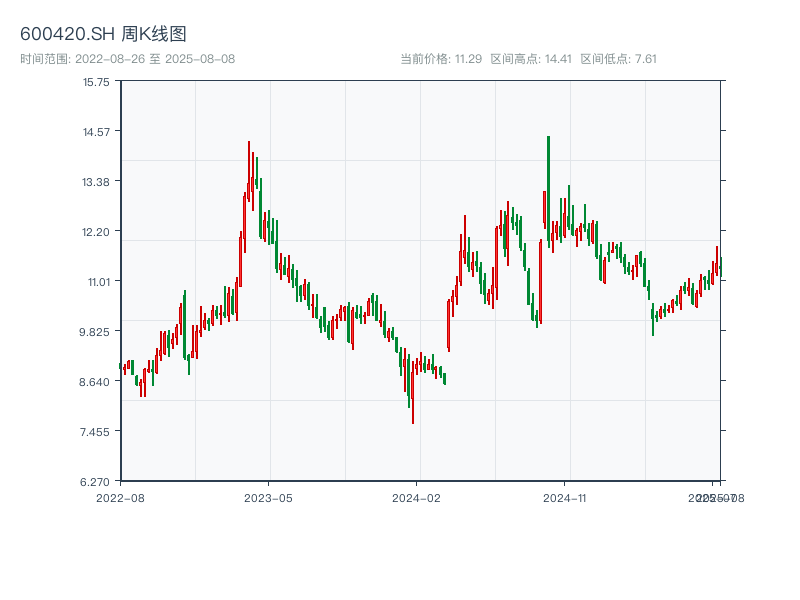Click the lowest red candle near 2024-02
Screen dimensions: 800x600
pyautogui.click(x=412, y=395)
